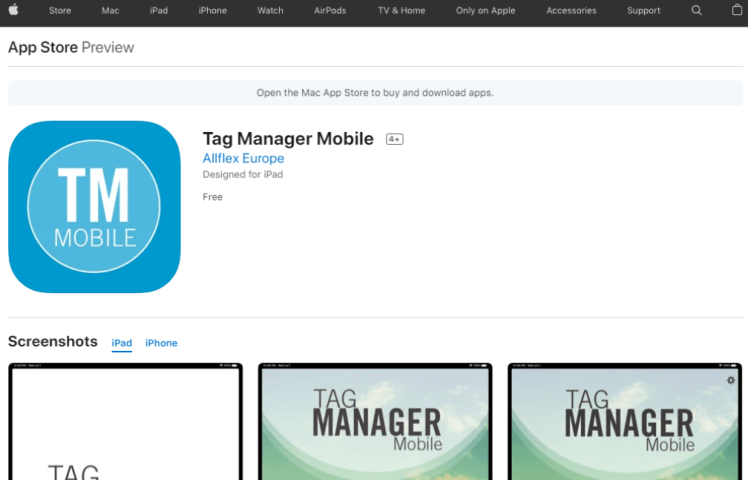Click the TM Mobile app icon

94,207
